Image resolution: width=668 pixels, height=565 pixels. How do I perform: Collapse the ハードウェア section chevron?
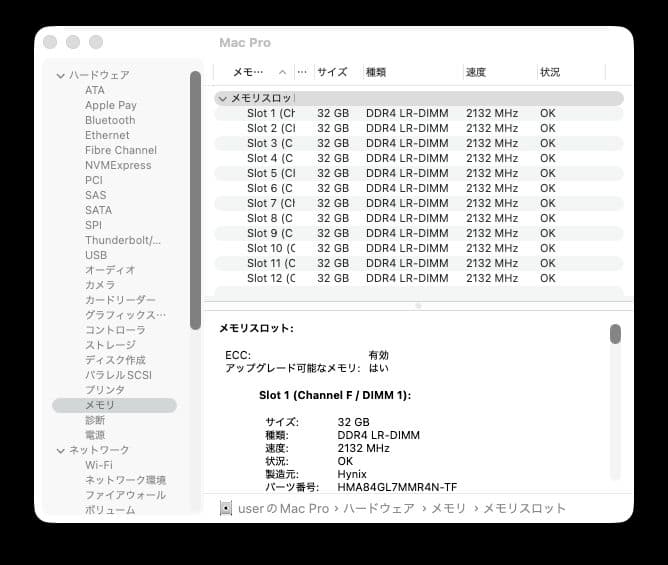pyautogui.click(x=60, y=75)
